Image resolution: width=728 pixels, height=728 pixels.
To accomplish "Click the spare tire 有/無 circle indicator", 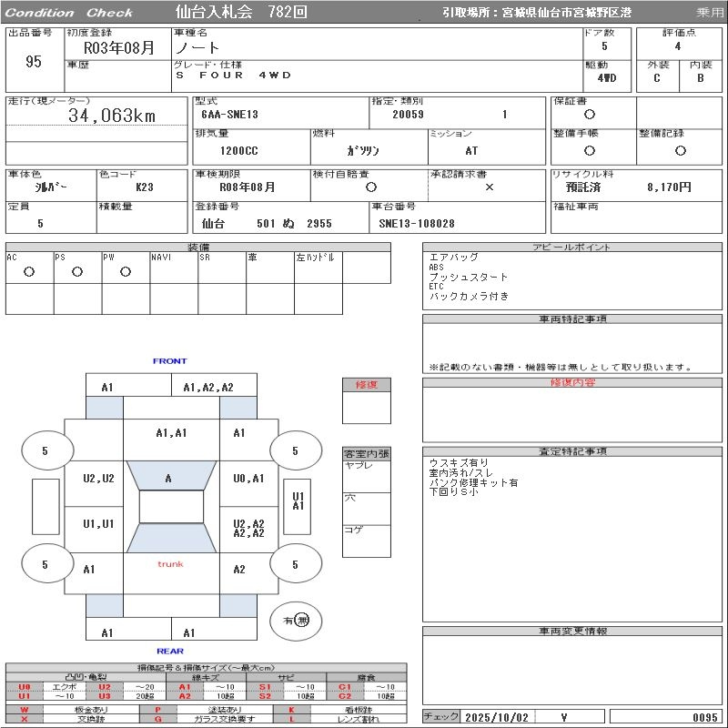I will pyautogui.click(x=297, y=621).
